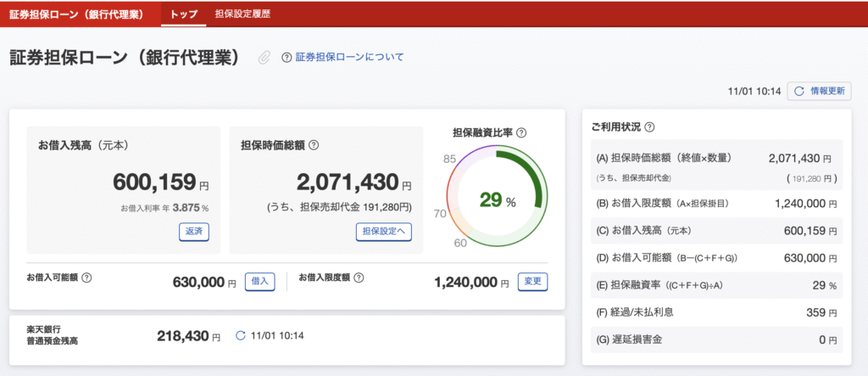
Task: Click the 借入 button
Action: (259, 282)
